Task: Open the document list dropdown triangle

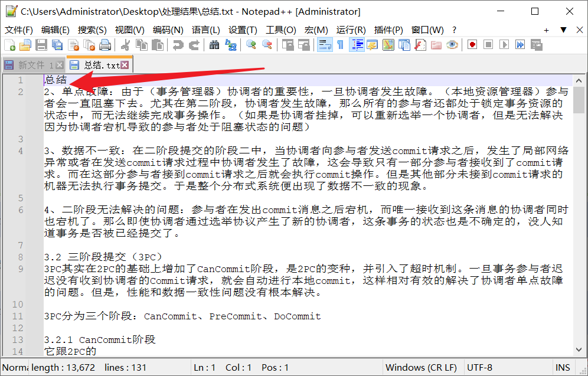Action: point(563,30)
